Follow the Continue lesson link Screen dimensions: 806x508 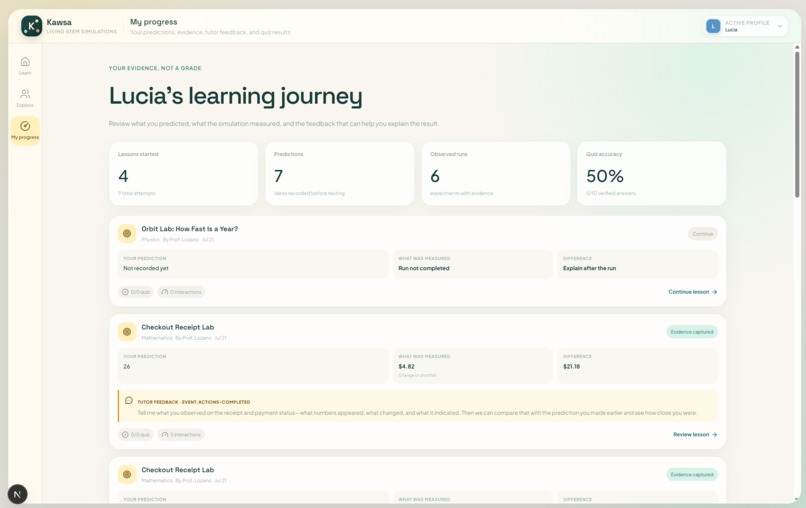coord(692,292)
